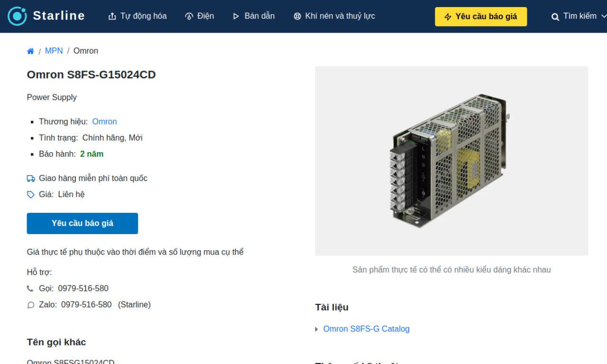
Task: Click the Tài liệu section heading
Action: coord(331,307)
